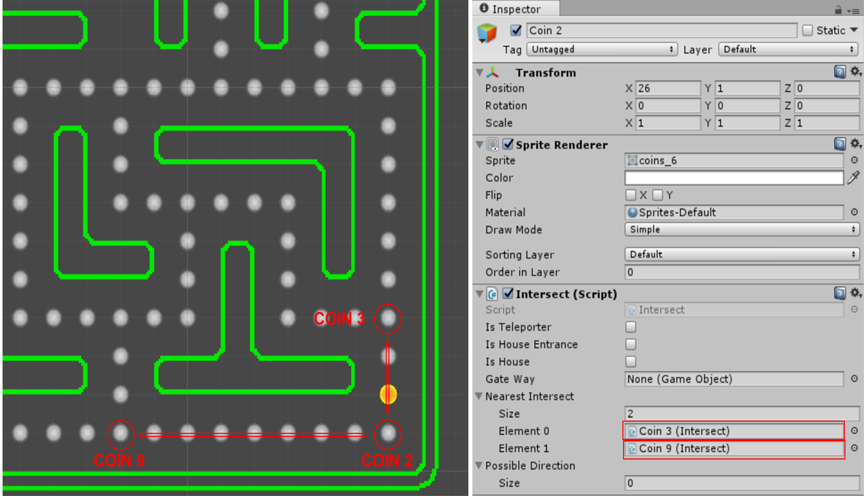Click the Sprite field showing coins_6
This screenshot has width=868, height=496.
tap(734, 160)
